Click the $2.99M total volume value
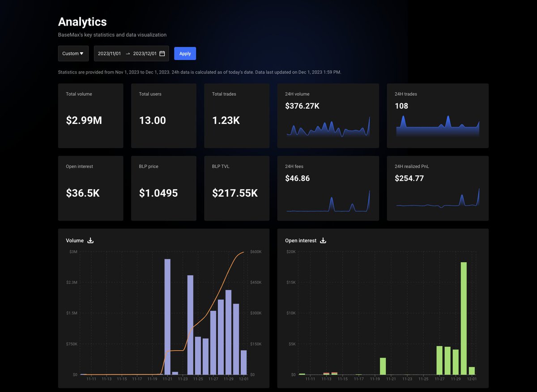Viewport: 537px width, 392px height. pos(84,120)
